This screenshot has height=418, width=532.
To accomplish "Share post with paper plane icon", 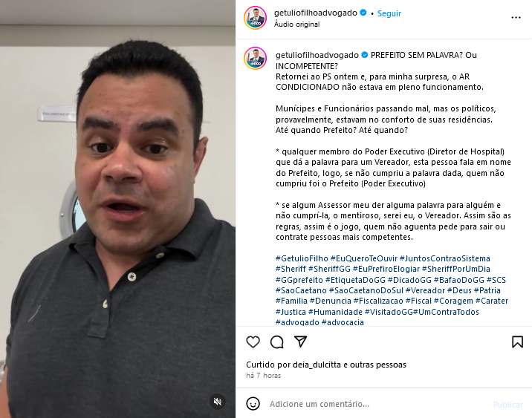I will pos(301,342).
